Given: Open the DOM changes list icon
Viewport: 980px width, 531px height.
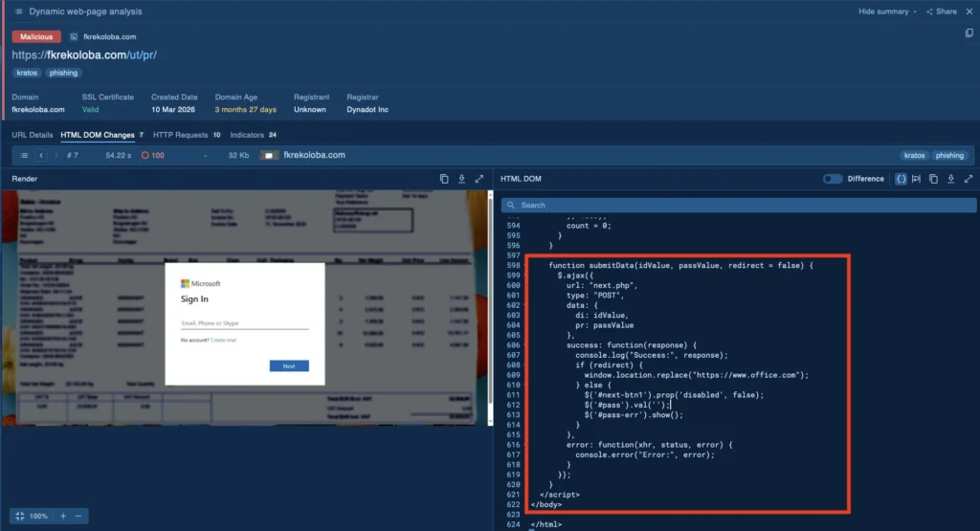Looking at the screenshot, I should (24, 156).
